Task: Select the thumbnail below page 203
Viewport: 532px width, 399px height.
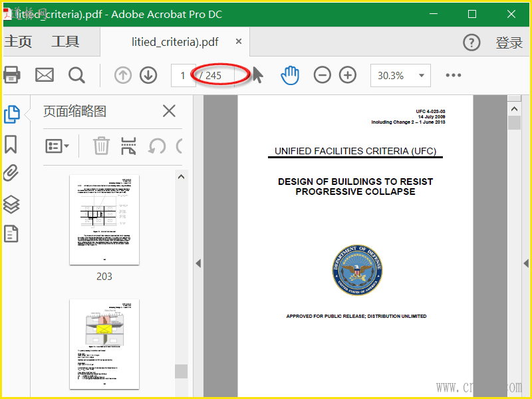Action: tap(104, 344)
